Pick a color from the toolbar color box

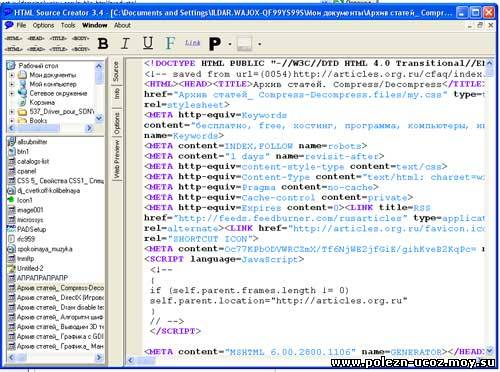click(x=244, y=44)
